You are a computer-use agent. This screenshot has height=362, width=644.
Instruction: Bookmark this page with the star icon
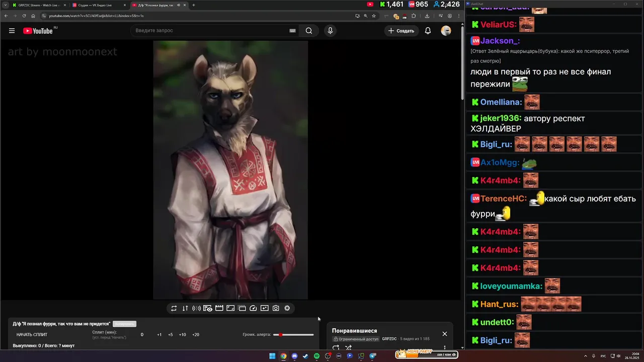click(x=374, y=16)
